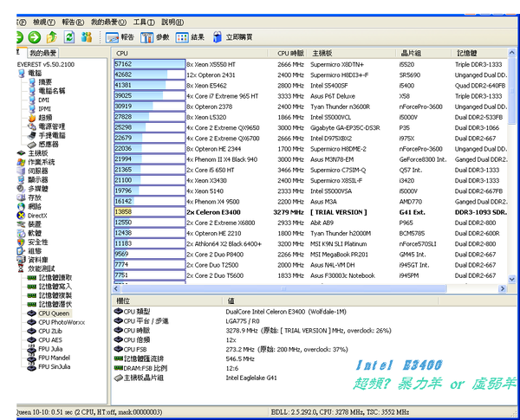
Task: Open the 報告(R) menu
Action: pos(73,23)
